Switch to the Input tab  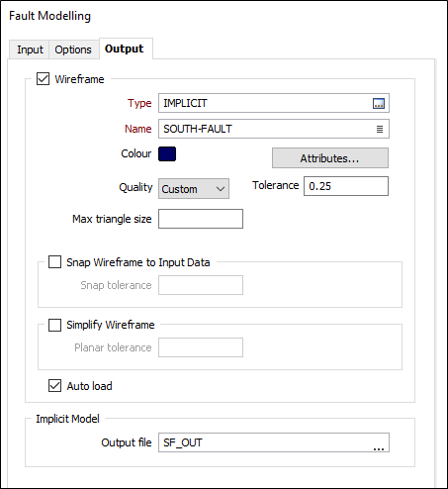pos(30,49)
